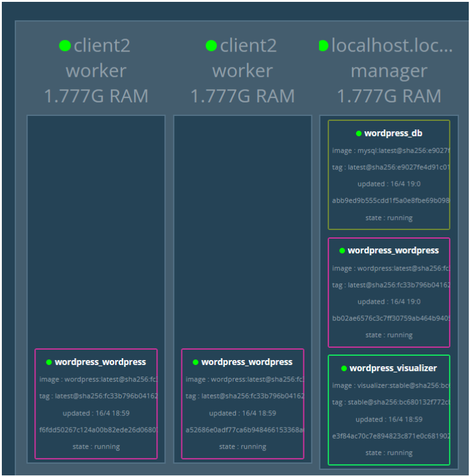Click the green dot next to wordpress_visualizer
This screenshot has height=476, width=470.
click(344, 369)
